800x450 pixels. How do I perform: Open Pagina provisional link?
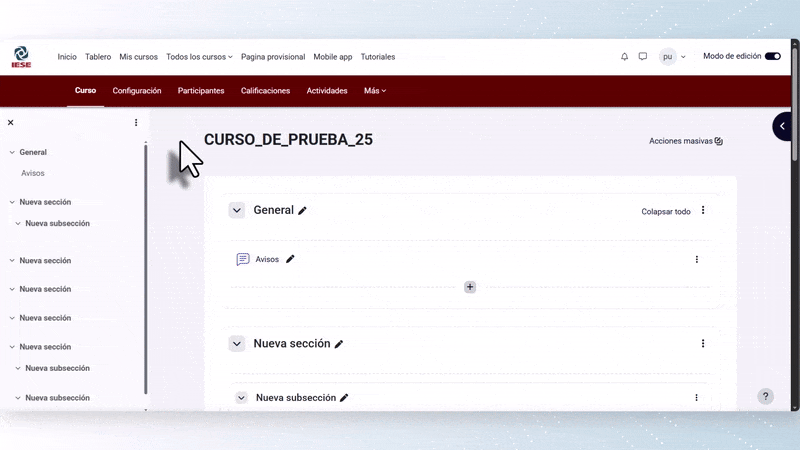tap(273, 57)
